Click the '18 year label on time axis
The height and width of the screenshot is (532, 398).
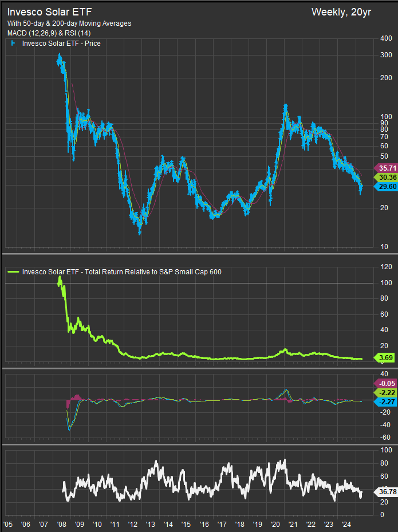coord(239,525)
